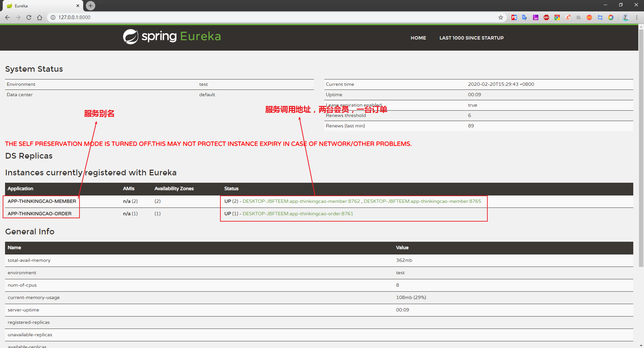
Task: Open the download arrow extension
Action: click(557, 17)
